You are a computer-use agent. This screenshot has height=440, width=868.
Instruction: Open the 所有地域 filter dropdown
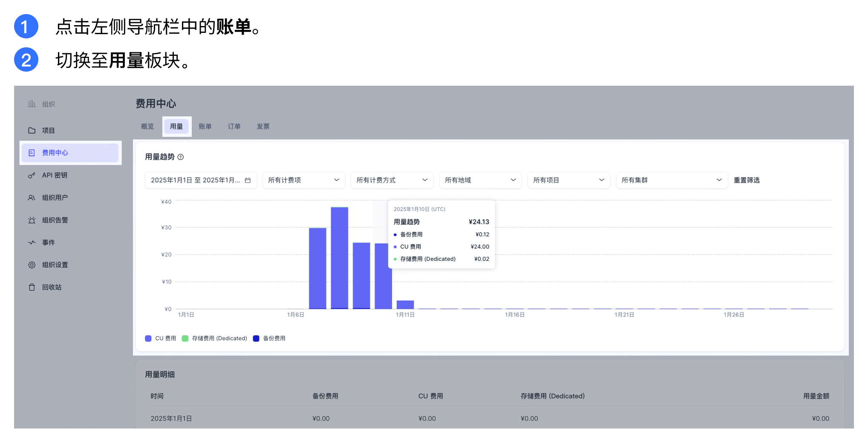point(480,180)
